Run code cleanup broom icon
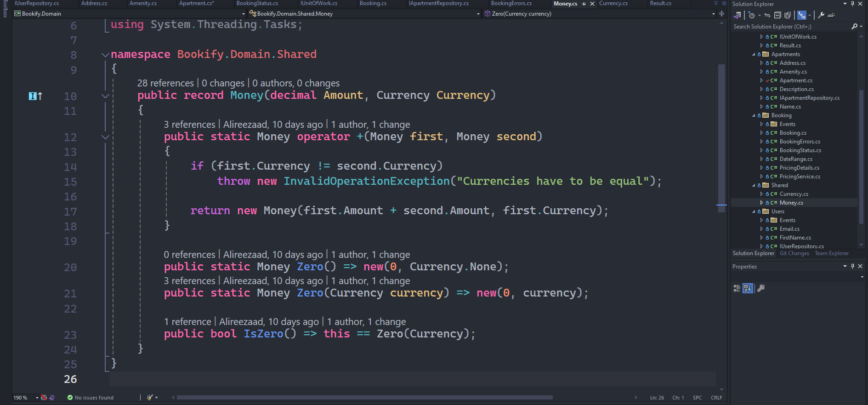 click(150, 398)
